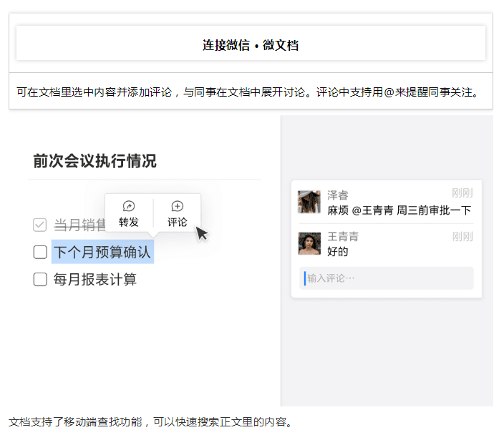504x435 pixels.
Task: Click the 连接微信 • 微文档 title banner
Action: click(251, 43)
